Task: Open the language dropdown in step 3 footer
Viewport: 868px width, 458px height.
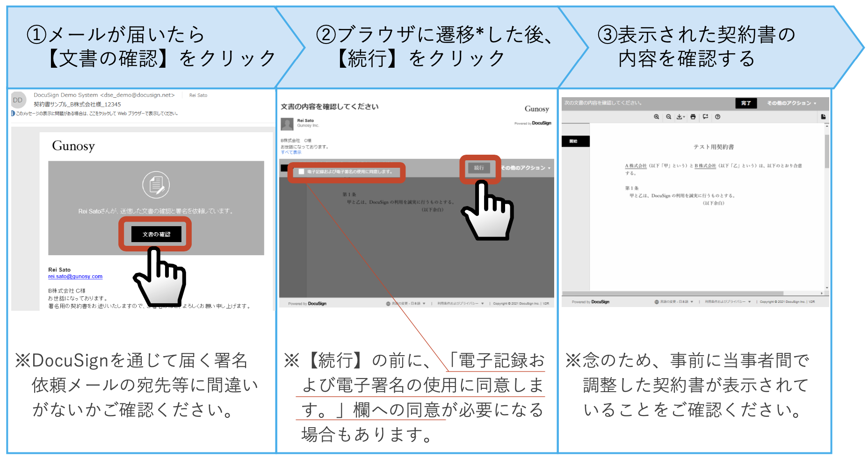Action: click(x=674, y=302)
